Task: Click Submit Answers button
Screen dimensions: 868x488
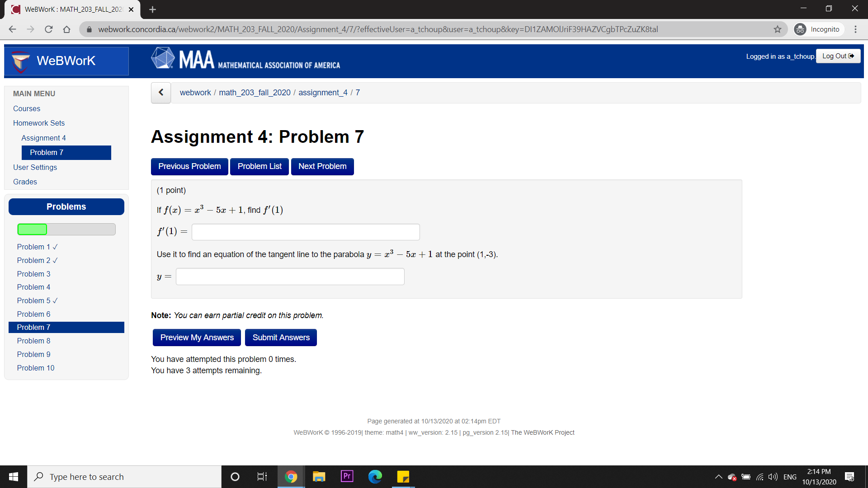Action: 281,338
